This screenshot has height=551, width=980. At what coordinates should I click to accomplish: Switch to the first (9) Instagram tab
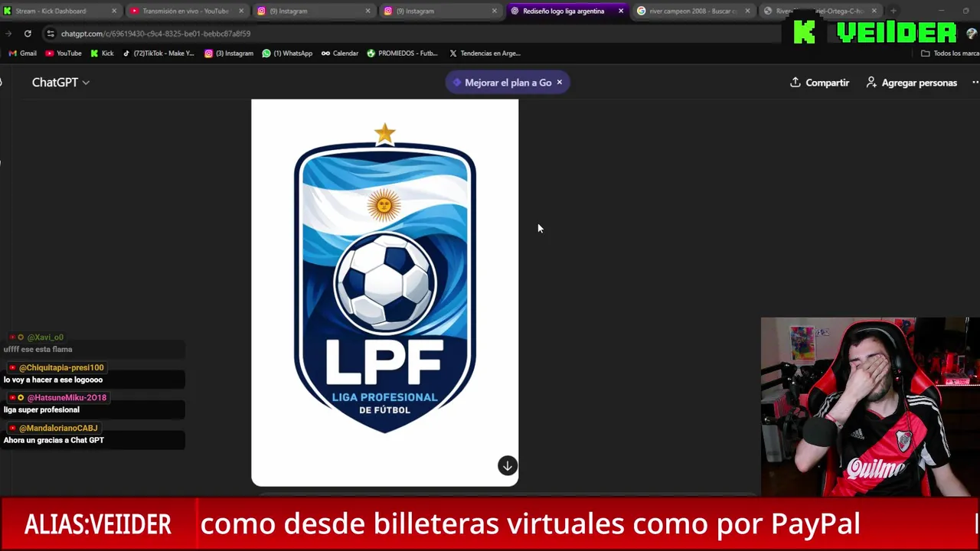pos(314,11)
